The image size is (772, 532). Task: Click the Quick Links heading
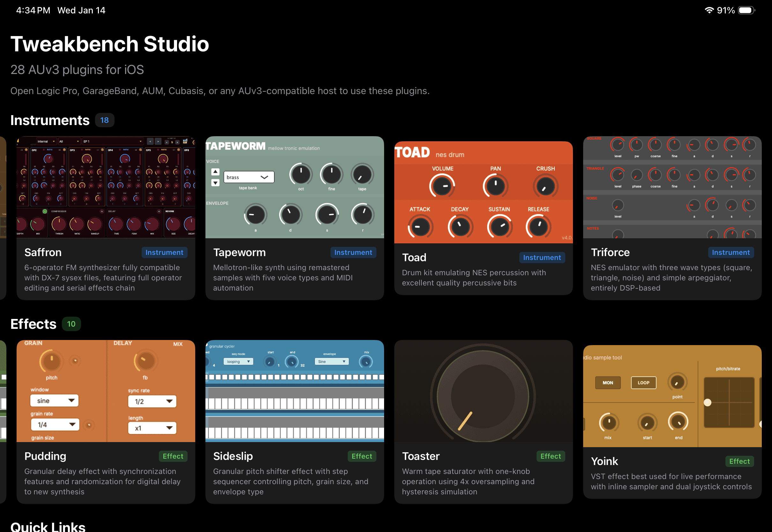48,526
